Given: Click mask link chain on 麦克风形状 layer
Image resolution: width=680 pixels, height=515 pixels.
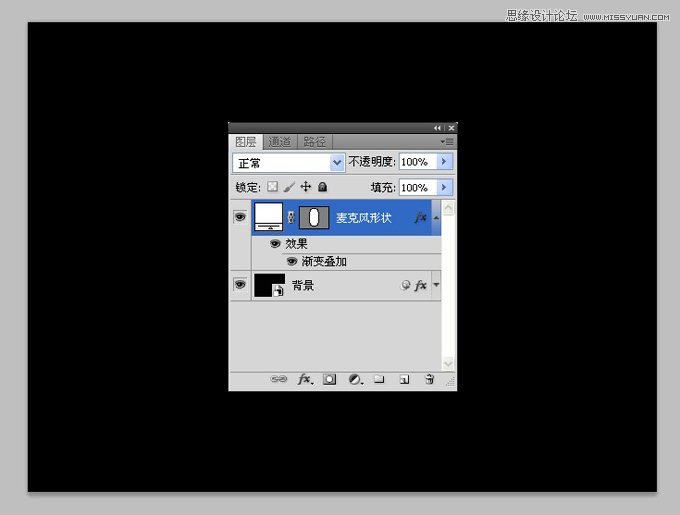Looking at the screenshot, I should 291,217.
